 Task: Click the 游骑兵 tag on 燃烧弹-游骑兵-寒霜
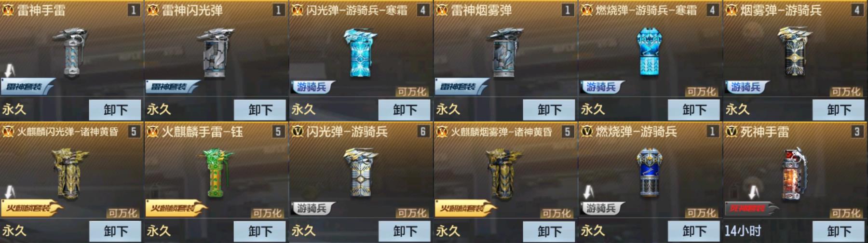[x=602, y=87]
